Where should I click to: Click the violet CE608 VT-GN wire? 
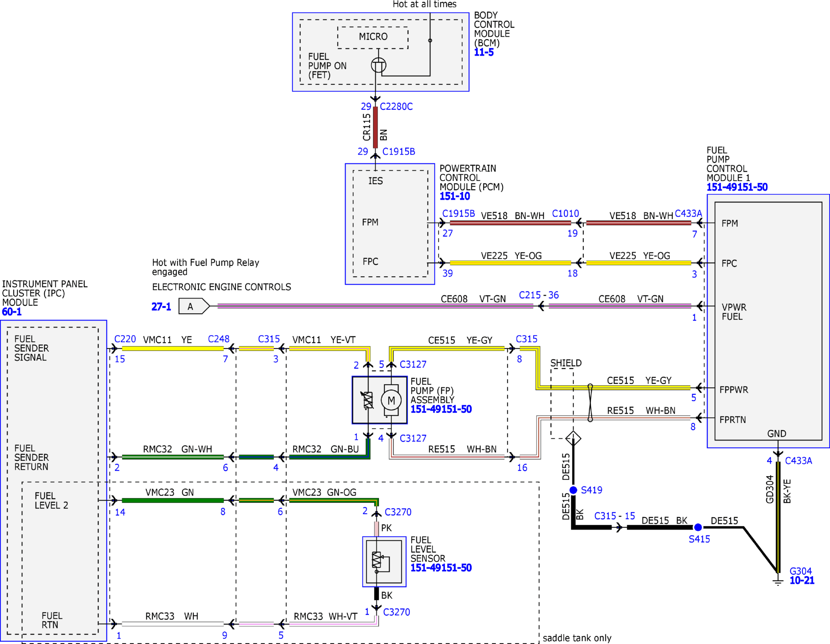(x=375, y=306)
